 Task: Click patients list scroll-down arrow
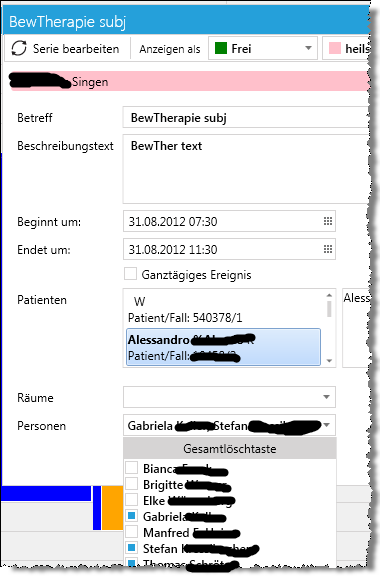click(329, 361)
